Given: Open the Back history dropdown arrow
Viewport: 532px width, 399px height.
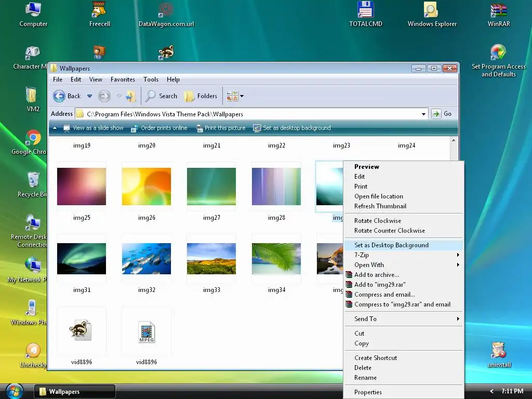Looking at the screenshot, I should pos(89,96).
